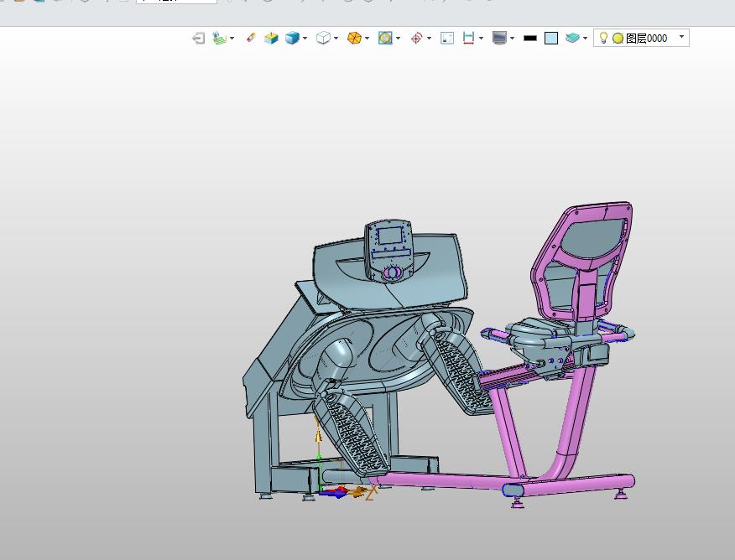Click the datum plane sketch icon
Image resolution: width=735 pixels, height=560 pixels.
219,38
